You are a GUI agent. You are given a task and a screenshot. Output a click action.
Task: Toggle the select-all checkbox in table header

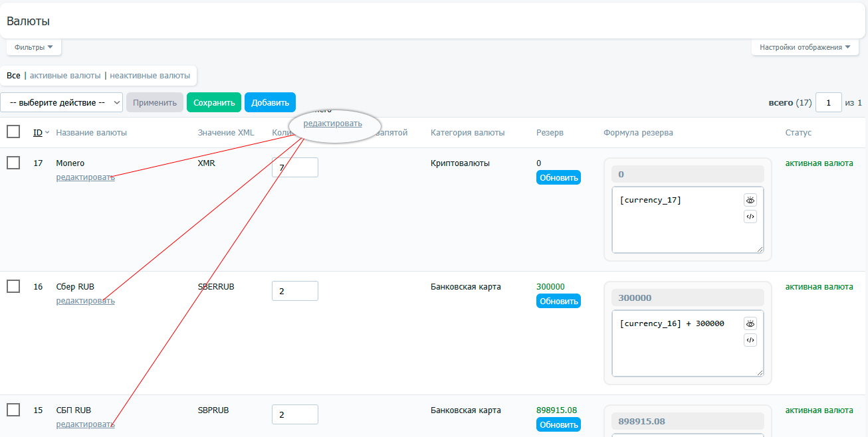[x=13, y=132]
